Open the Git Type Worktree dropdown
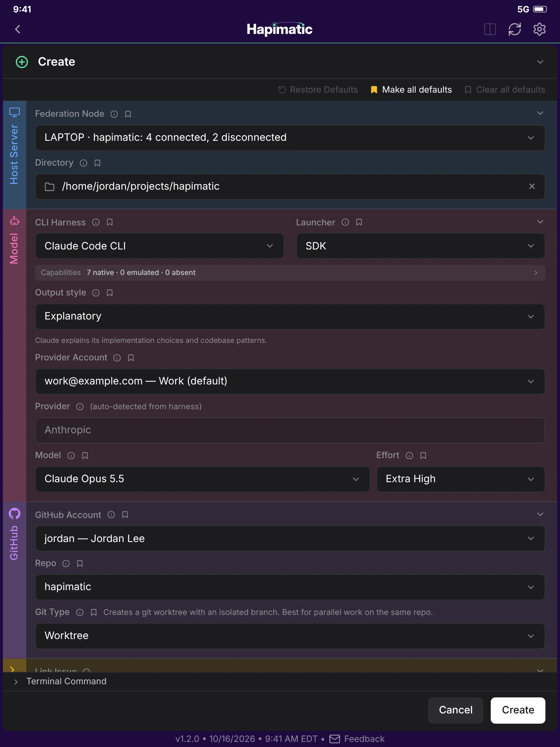Screen dimensions: 560x747 coord(290,636)
